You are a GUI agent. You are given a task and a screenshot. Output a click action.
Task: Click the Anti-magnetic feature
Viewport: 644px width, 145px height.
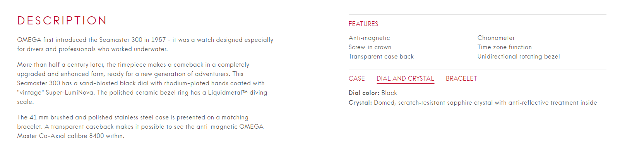click(369, 38)
